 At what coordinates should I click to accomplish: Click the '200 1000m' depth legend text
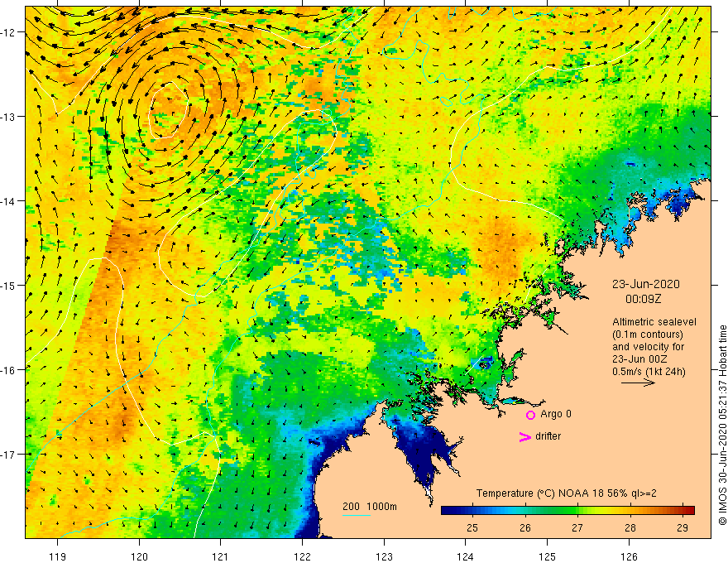click(x=370, y=507)
